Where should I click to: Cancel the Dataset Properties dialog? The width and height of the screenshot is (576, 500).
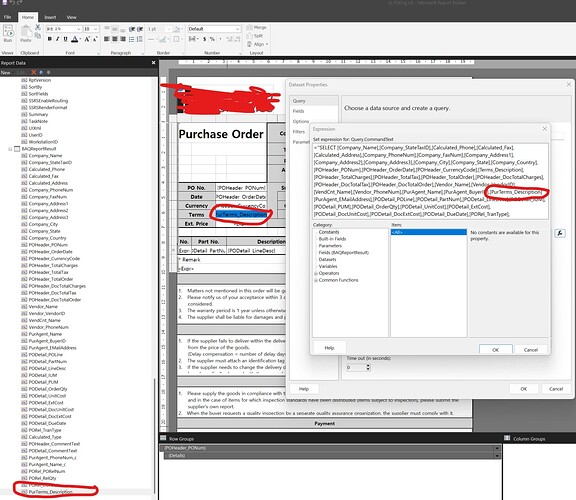[556, 389]
